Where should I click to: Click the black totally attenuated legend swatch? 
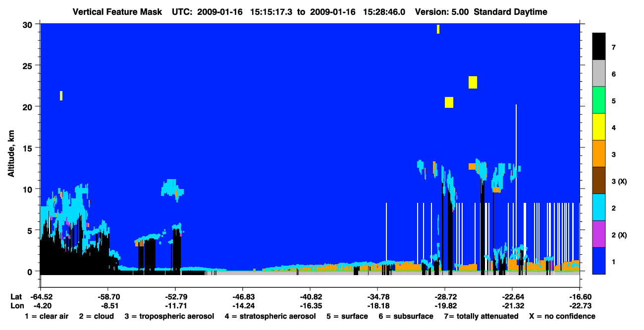[x=599, y=47]
